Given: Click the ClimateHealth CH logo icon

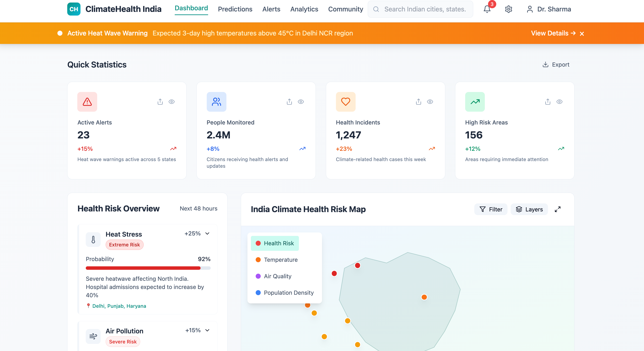Looking at the screenshot, I should tap(74, 9).
